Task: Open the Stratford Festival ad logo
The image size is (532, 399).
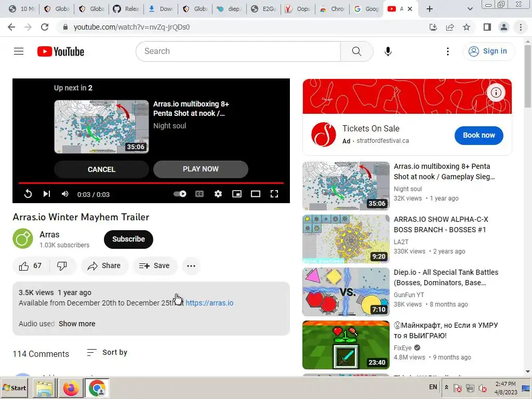Action: [x=323, y=135]
